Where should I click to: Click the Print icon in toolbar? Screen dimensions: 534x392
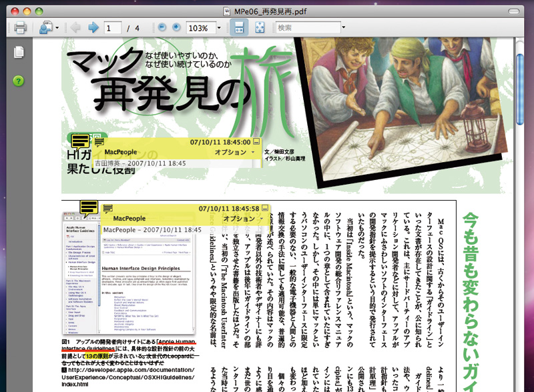[20, 27]
